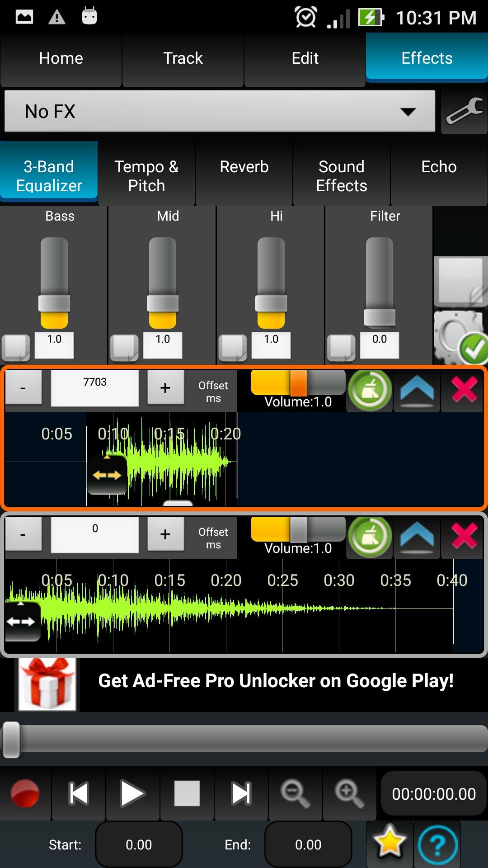Click the second track offset field showing 0
The width and height of the screenshot is (488, 868).
coord(95,534)
